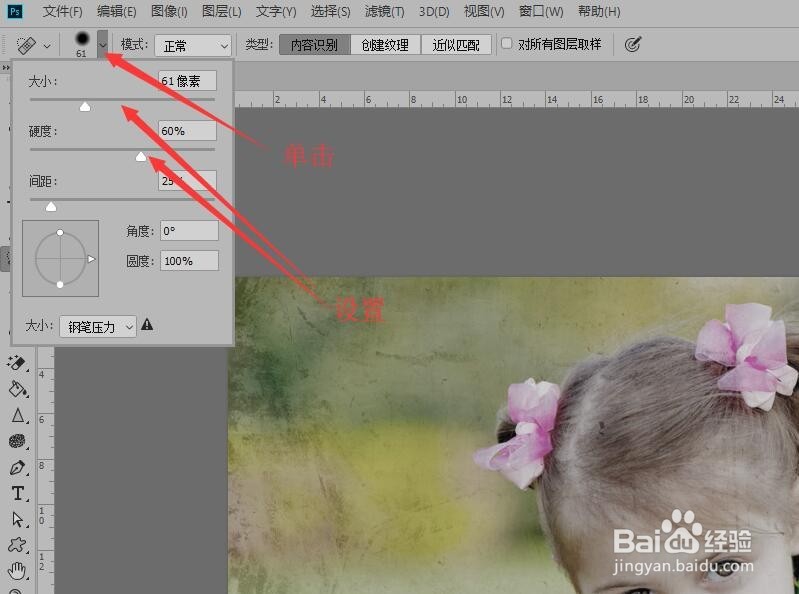This screenshot has width=799, height=594.
Task: Select the Pen tool
Action: click(x=17, y=467)
